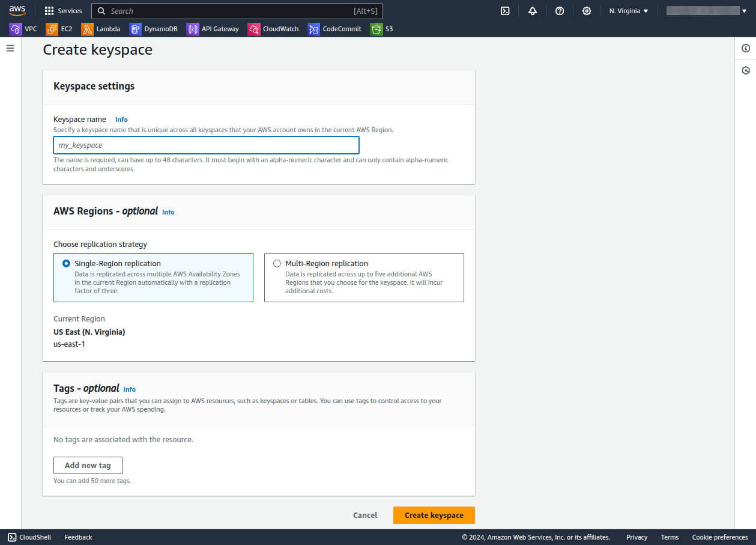The image size is (756, 545).
Task: Open the notifications bell
Action: pos(533,11)
